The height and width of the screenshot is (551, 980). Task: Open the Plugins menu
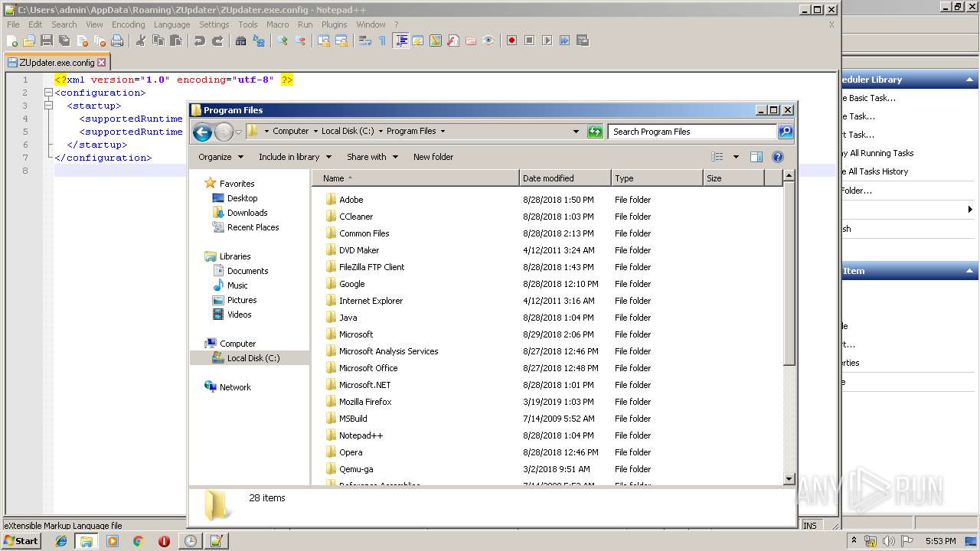pos(334,24)
